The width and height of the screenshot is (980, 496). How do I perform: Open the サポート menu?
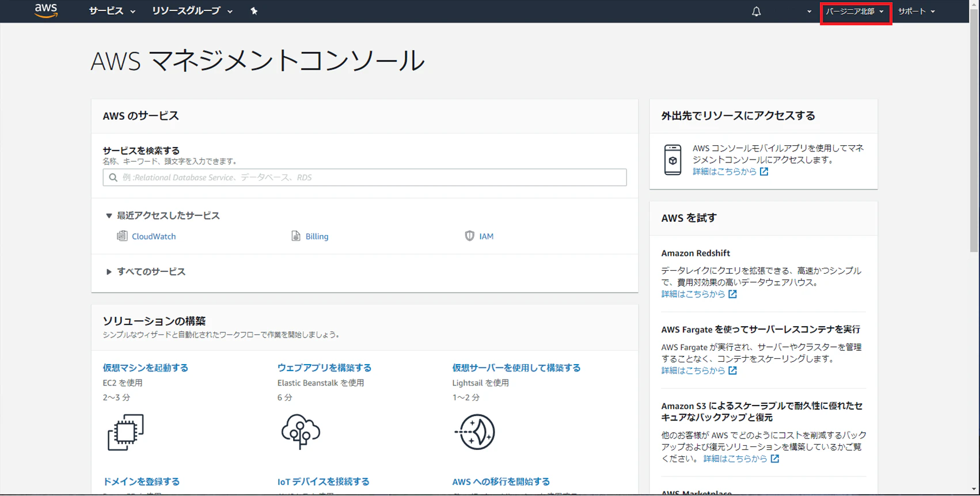(916, 12)
